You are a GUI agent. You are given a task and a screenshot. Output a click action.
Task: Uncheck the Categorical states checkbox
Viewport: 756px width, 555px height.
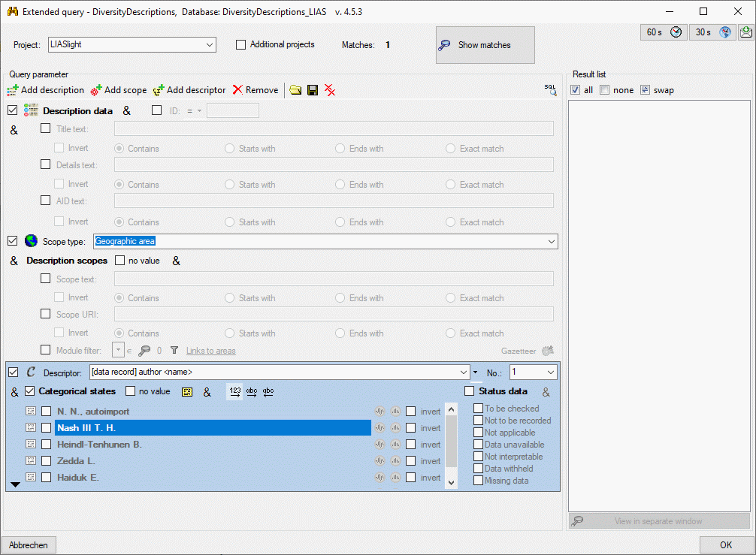[x=30, y=391]
